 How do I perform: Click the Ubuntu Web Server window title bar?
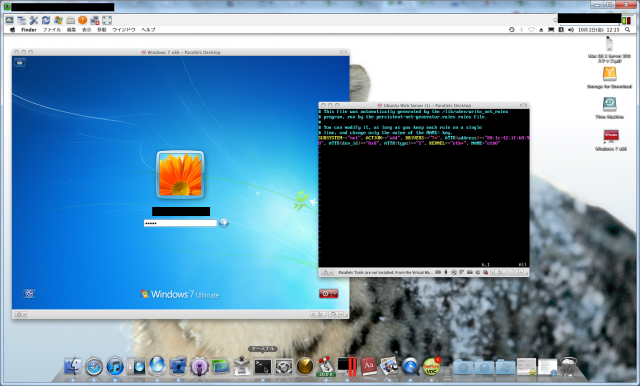[424, 105]
